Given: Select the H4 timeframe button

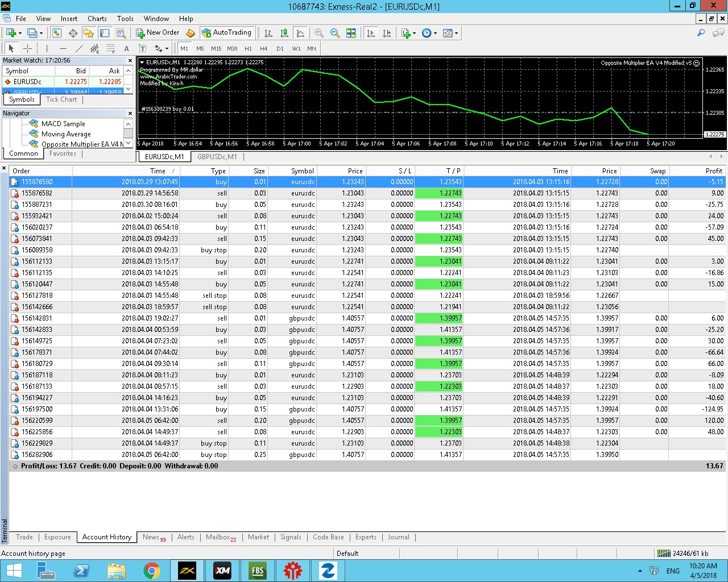Looking at the screenshot, I should coord(263,49).
